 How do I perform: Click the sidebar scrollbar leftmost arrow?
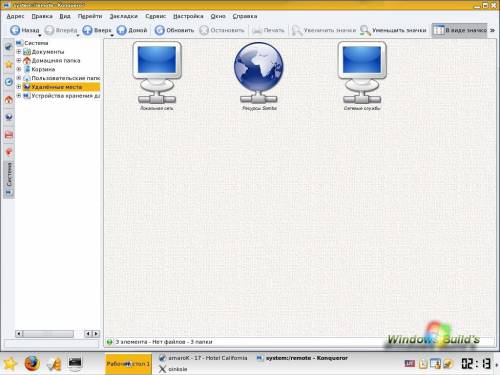tap(19, 334)
